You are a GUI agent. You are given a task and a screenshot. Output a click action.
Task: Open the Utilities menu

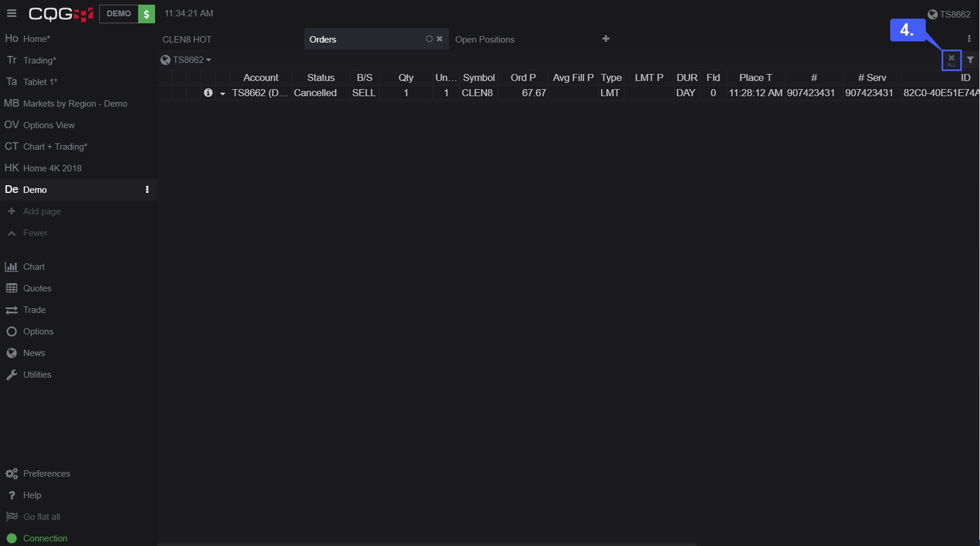pyautogui.click(x=78, y=375)
